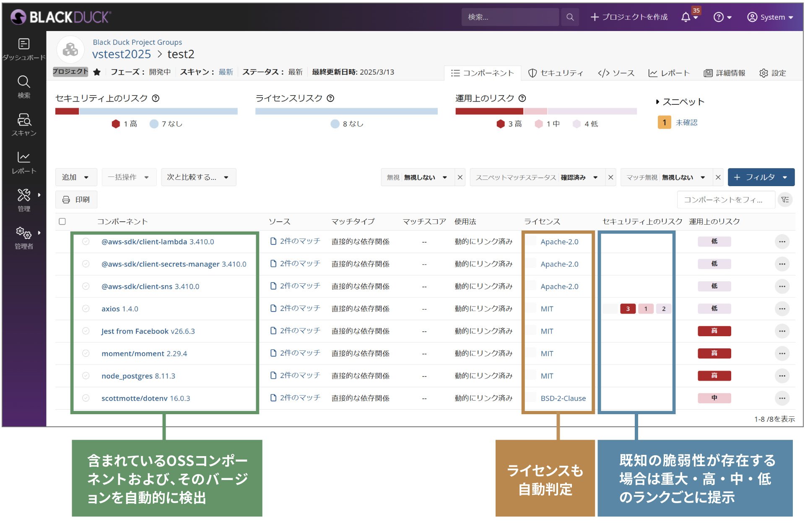This screenshot has width=805, height=532.
Task: Open more actions for moment/moment row
Action: [x=782, y=353]
